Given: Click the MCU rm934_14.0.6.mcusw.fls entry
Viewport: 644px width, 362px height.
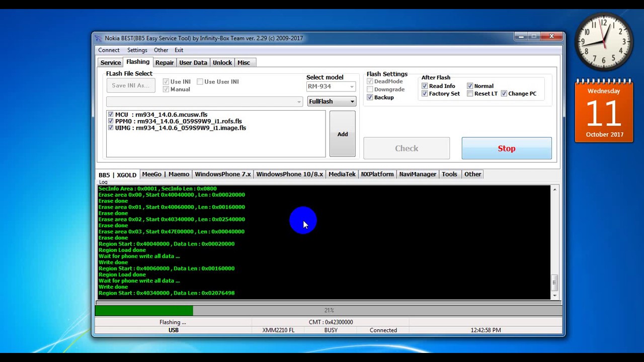Looking at the screenshot, I should (x=161, y=115).
